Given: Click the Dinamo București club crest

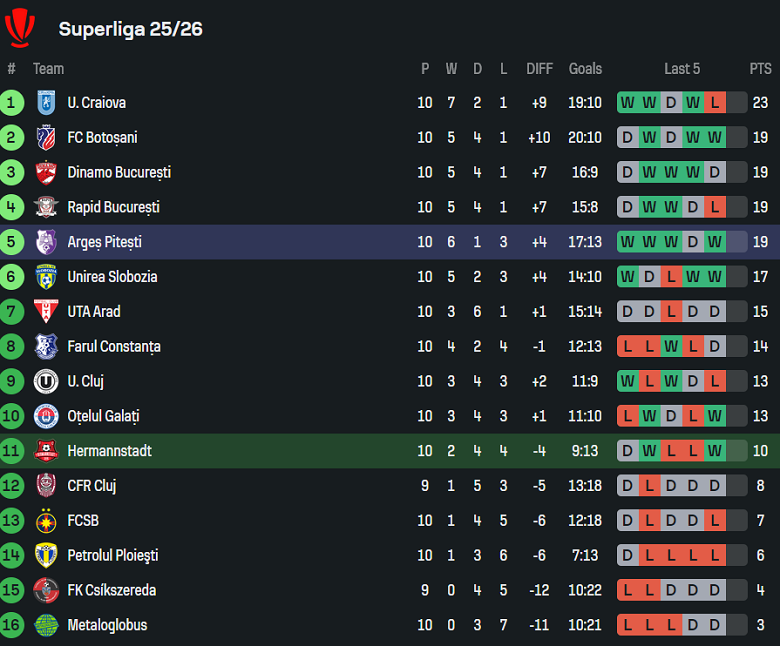Looking at the screenshot, I should [x=46, y=172].
